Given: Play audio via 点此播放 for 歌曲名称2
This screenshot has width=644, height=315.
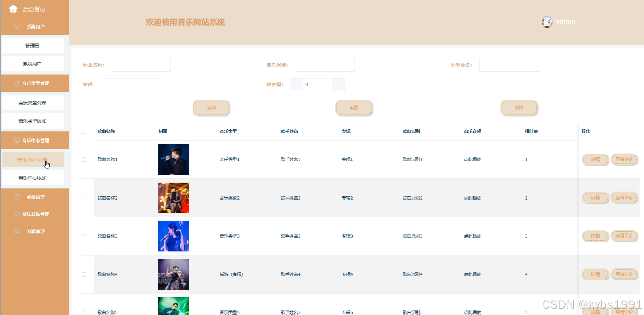Looking at the screenshot, I should pos(472,198).
